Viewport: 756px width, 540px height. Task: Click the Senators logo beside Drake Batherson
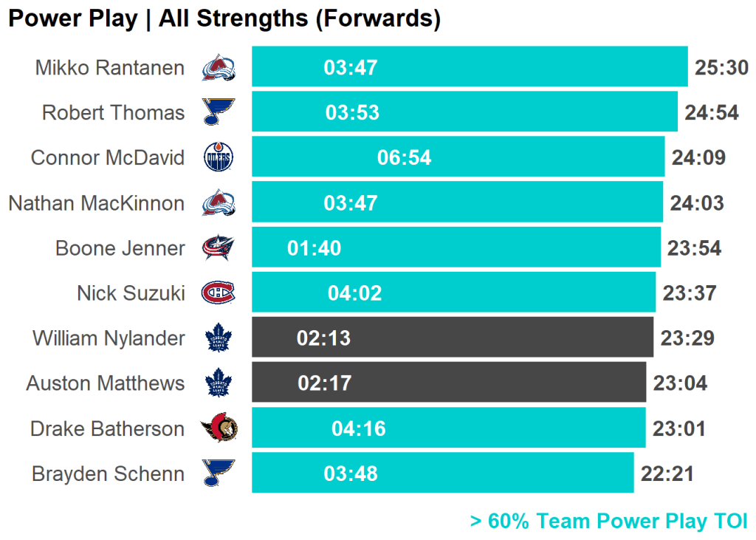pos(219,428)
